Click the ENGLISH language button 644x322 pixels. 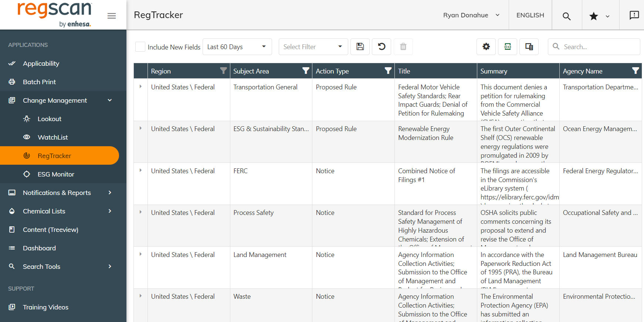(530, 15)
